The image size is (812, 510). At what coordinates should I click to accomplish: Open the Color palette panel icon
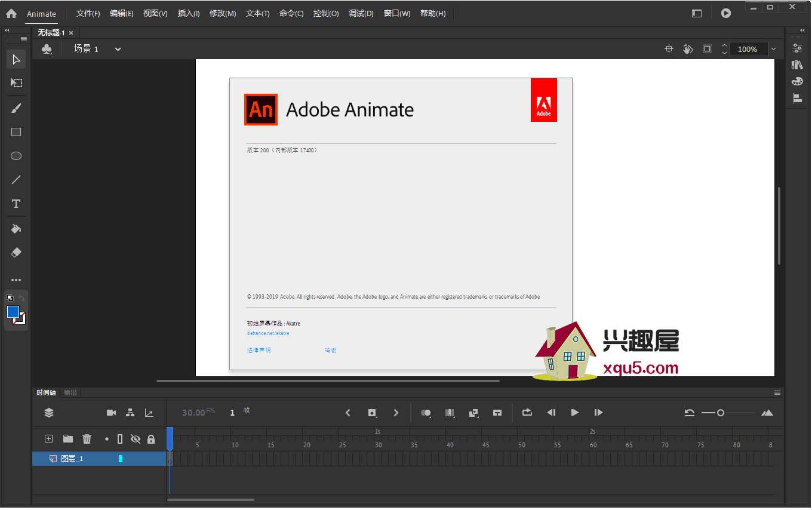(797, 81)
